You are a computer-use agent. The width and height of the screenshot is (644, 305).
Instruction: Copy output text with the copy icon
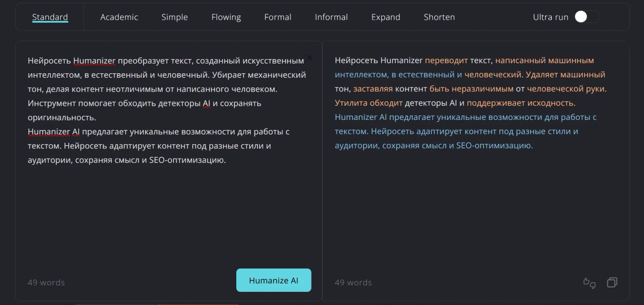[x=612, y=282]
